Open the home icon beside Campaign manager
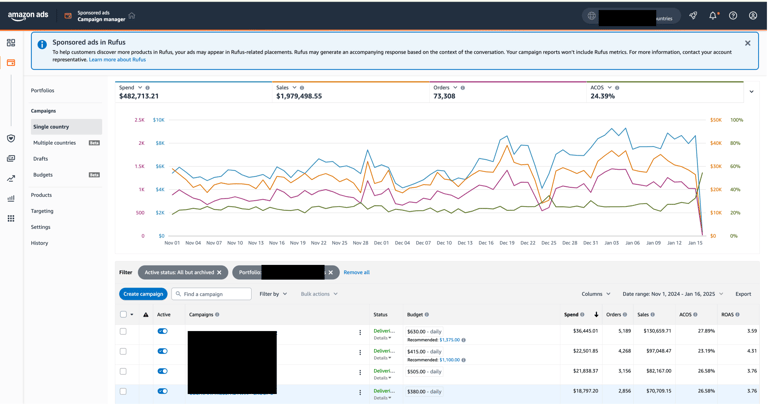The width and height of the screenshot is (768, 404). 132,16
